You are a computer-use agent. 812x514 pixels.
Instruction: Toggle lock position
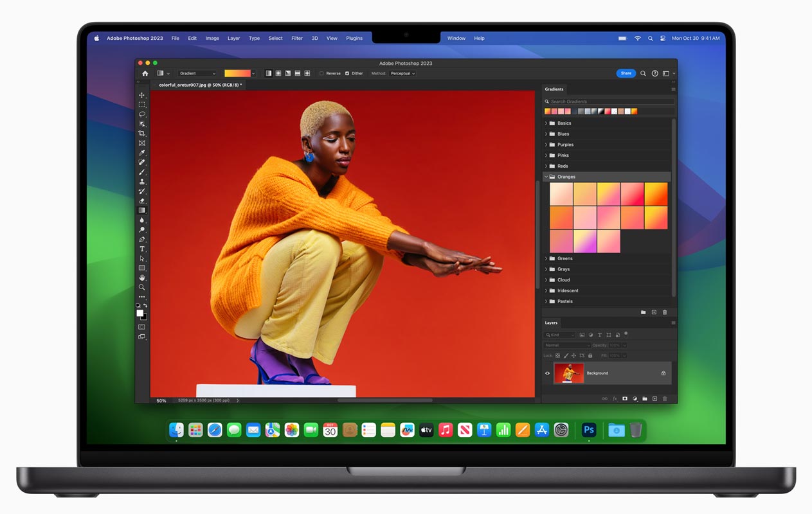click(x=573, y=355)
